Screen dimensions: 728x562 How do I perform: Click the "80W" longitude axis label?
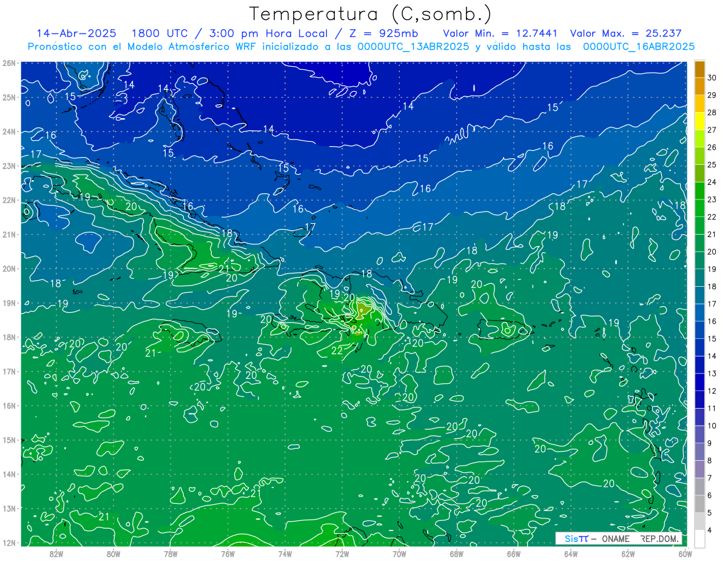tap(113, 554)
